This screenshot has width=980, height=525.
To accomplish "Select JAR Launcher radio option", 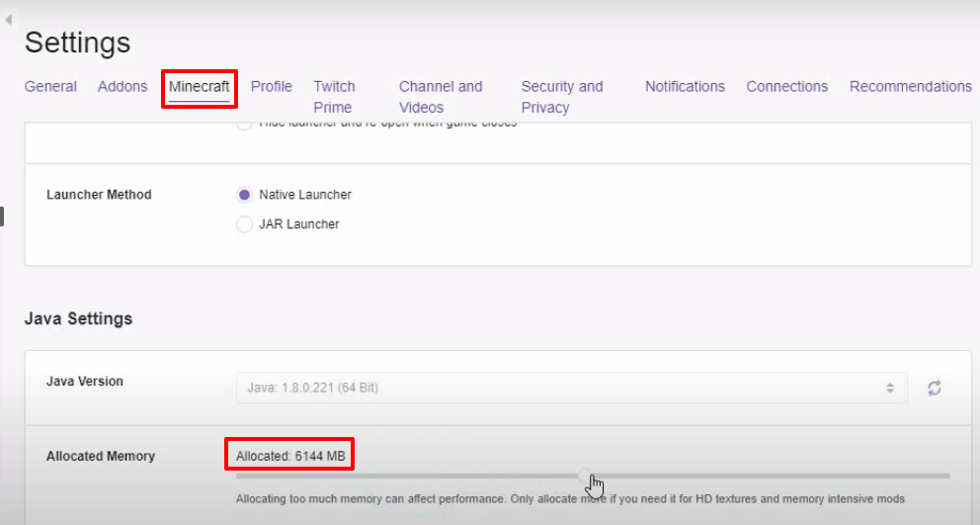I will coord(244,224).
